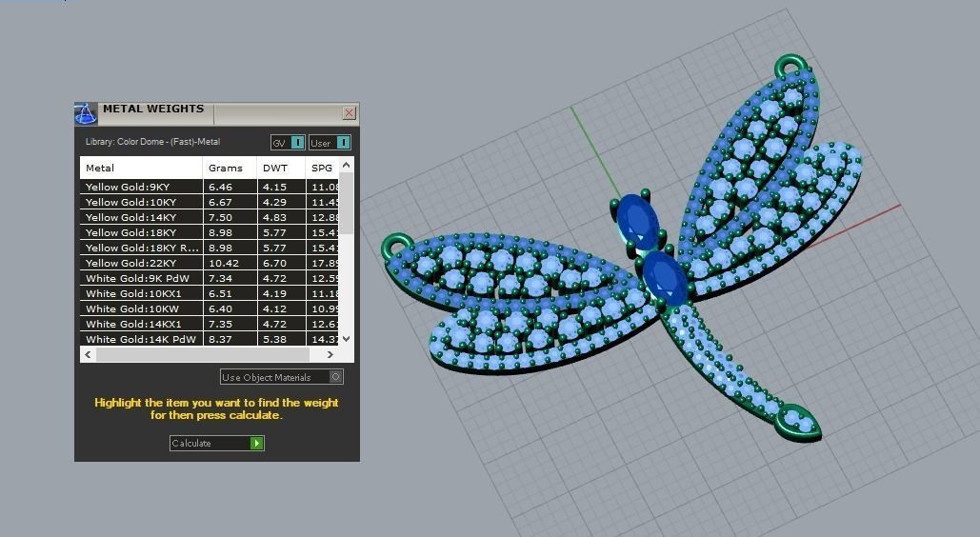Click the horizontal scrollbar thumb

click(x=203, y=354)
